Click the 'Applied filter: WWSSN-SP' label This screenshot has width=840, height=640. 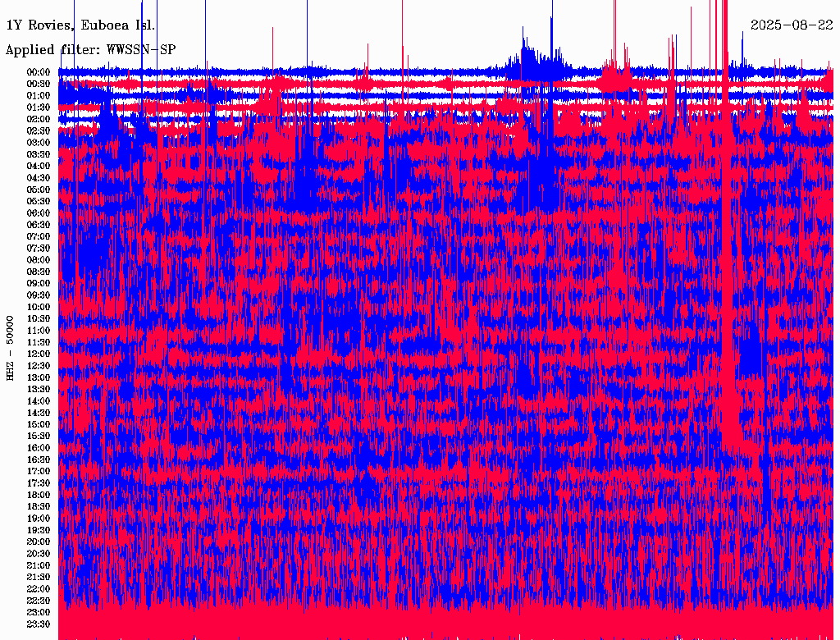coord(90,50)
